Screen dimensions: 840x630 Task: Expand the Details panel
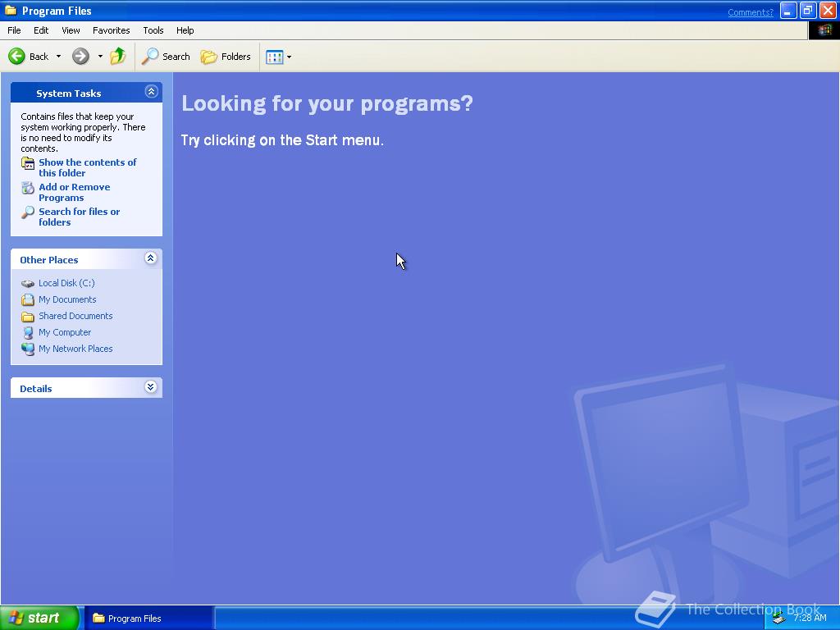point(151,387)
